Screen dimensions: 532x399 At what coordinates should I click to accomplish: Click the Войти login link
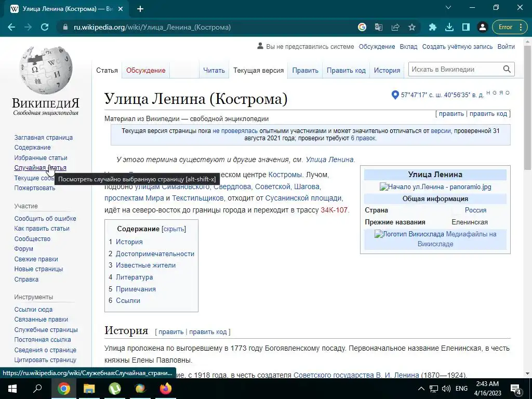(x=506, y=46)
